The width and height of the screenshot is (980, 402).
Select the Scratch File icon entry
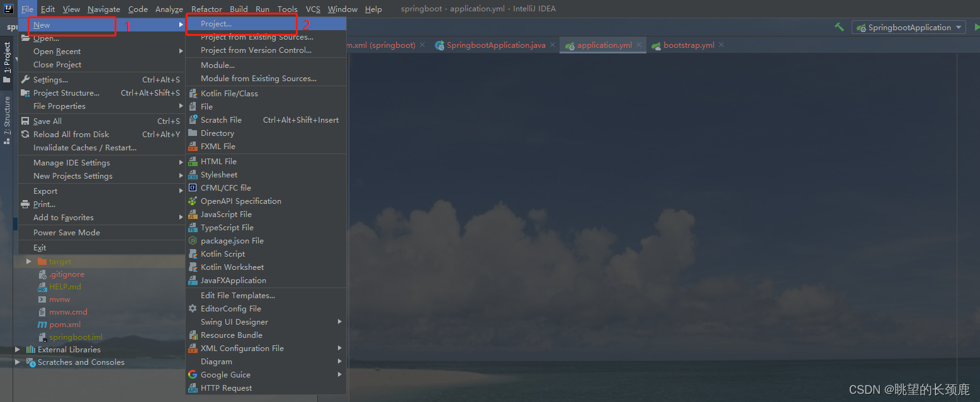pyautogui.click(x=193, y=120)
